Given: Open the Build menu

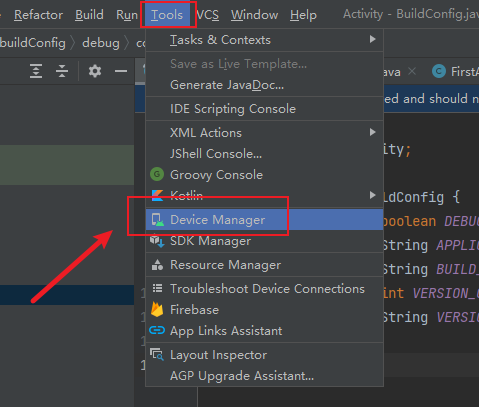Looking at the screenshot, I should click(x=89, y=15).
